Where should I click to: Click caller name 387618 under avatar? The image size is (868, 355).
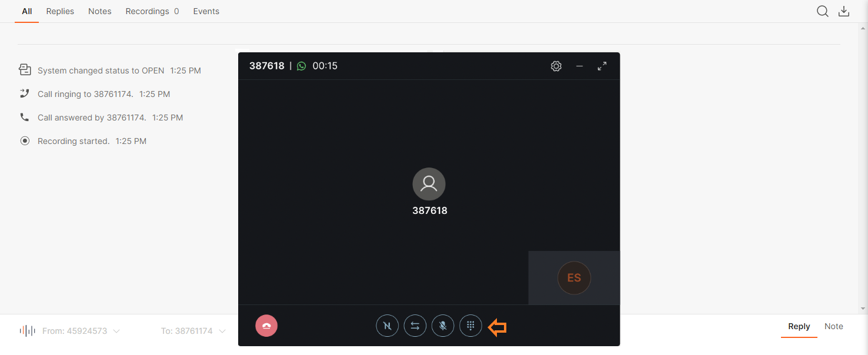tap(429, 210)
